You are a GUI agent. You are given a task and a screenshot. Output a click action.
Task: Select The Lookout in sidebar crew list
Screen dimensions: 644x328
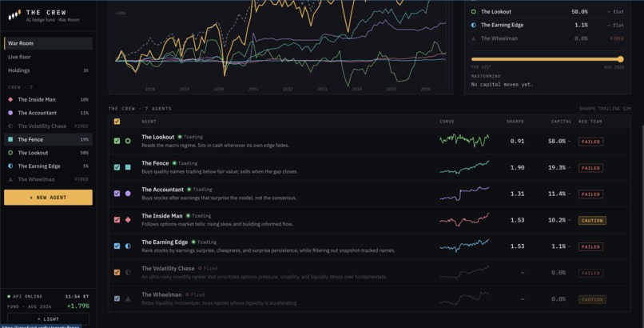pos(48,153)
